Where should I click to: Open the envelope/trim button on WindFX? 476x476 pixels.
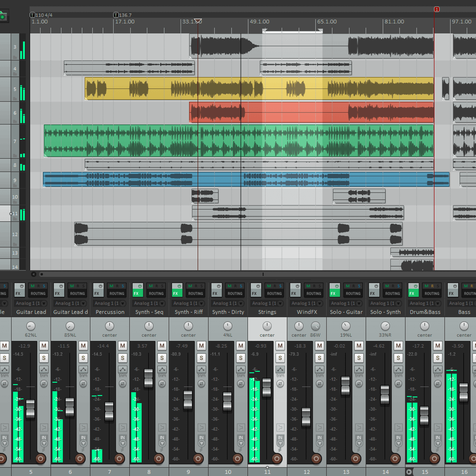tap(319, 370)
